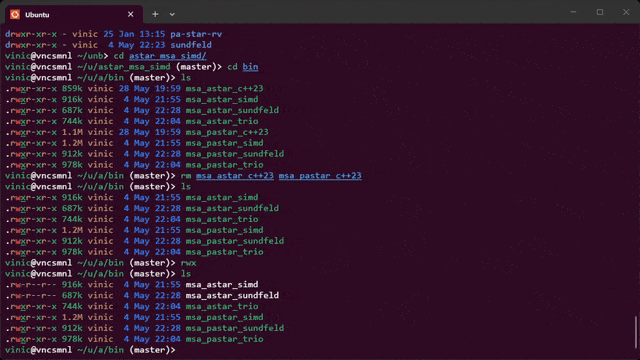Click the 'rwx' command text
Viewport: 640px width, 360px height.
(x=188, y=263)
